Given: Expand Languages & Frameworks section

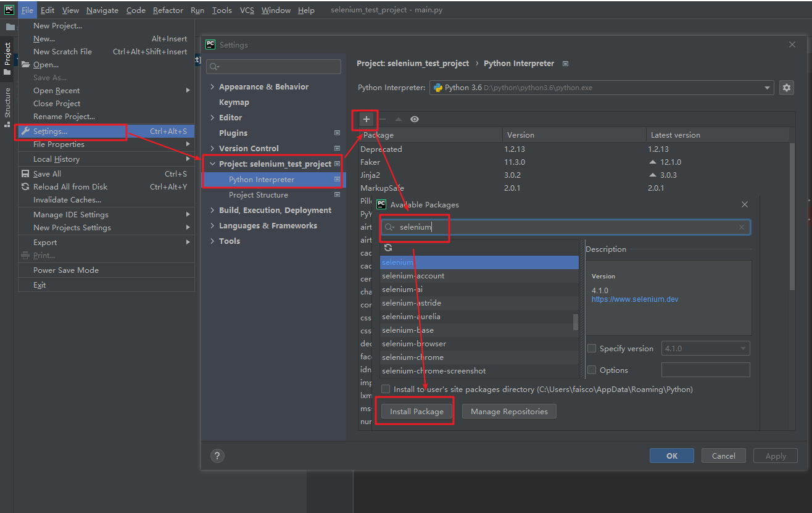Looking at the screenshot, I should pyautogui.click(x=212, y=225).
